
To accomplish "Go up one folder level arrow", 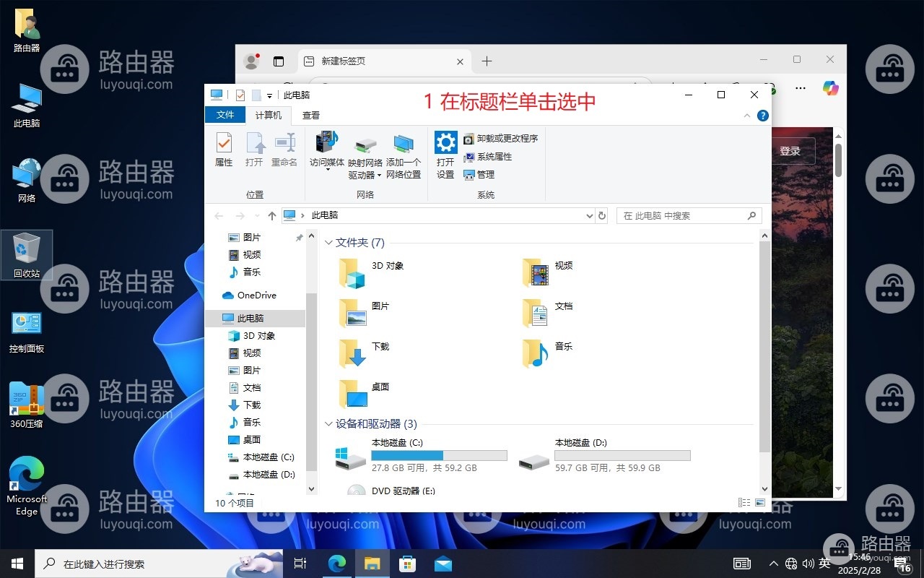I will coord(271,215).
